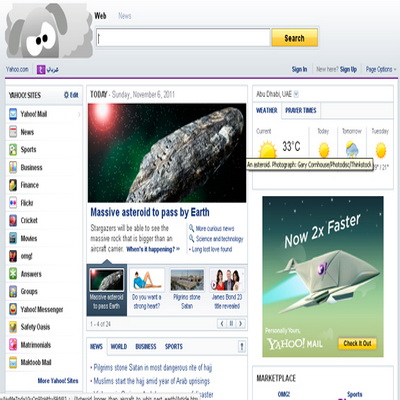The width and height of the screenshot is (400, 400).
Task: Switch to the Prayer Times tab
Action: (301, 111)
